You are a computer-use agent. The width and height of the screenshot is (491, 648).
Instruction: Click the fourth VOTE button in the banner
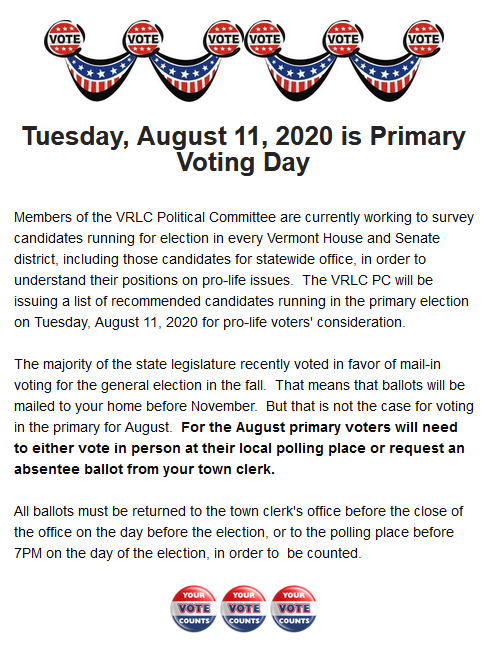(265, 38)
